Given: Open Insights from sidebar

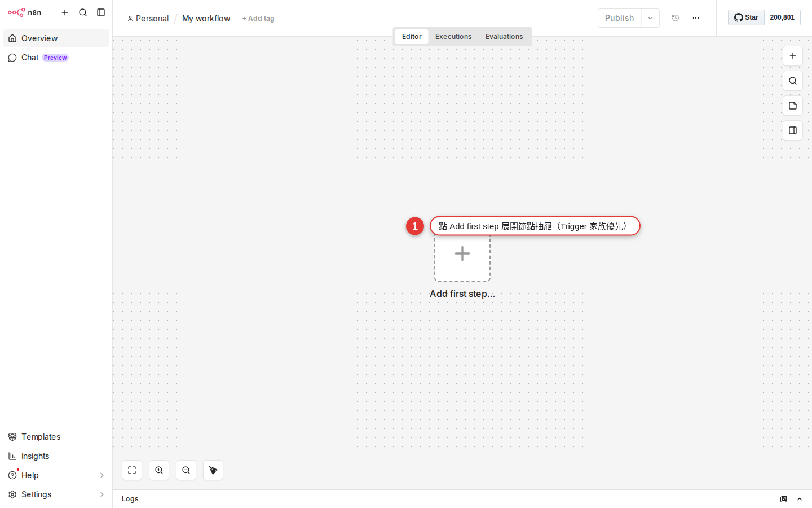Looking at the screenshot, I should click(x=56, y=456).
